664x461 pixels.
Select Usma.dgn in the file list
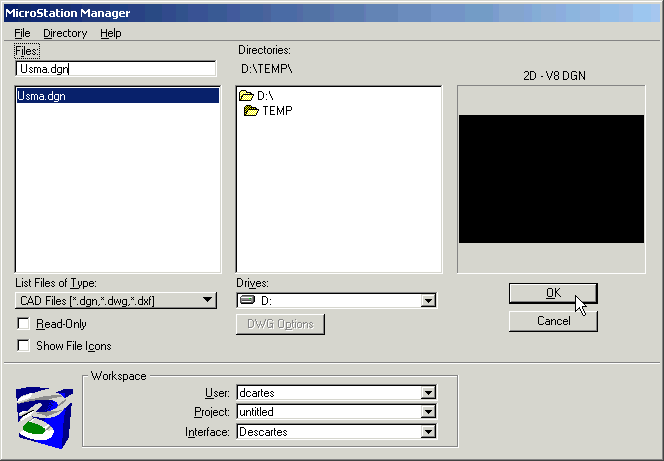pos(118,96)
